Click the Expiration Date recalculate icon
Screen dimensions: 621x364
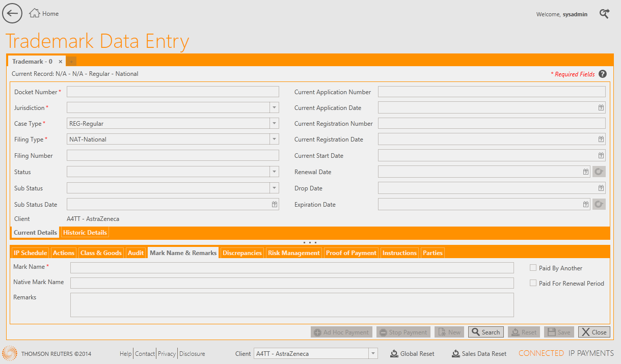[599, 205]
